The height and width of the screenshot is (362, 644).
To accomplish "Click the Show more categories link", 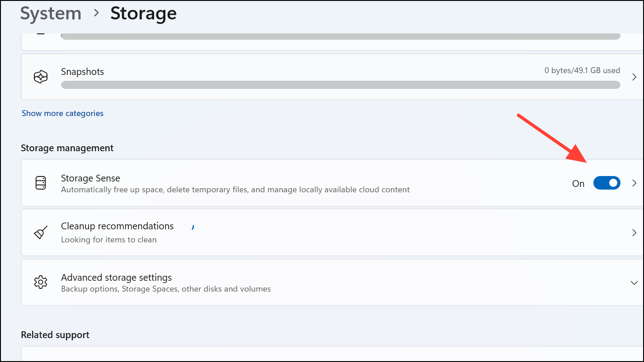I will (62, 113).
